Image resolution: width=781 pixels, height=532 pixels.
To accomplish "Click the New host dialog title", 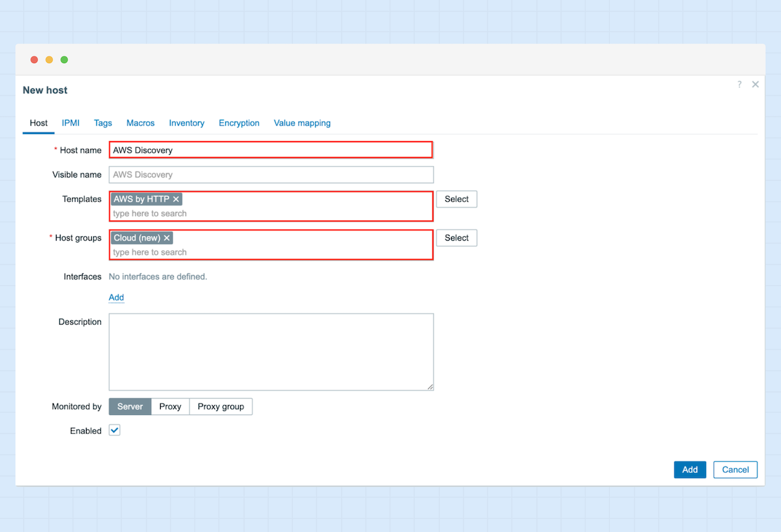I will click(x=45, y=90).
